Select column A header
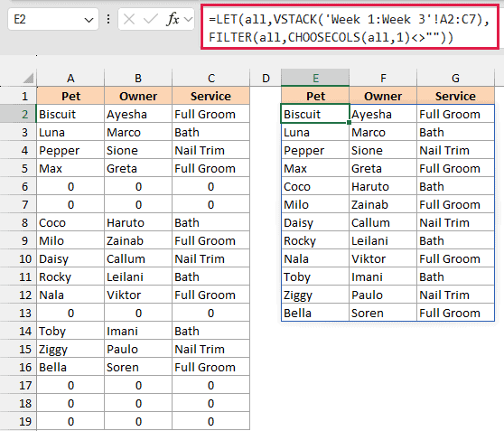Screen dimensions: 504x431 70,79
